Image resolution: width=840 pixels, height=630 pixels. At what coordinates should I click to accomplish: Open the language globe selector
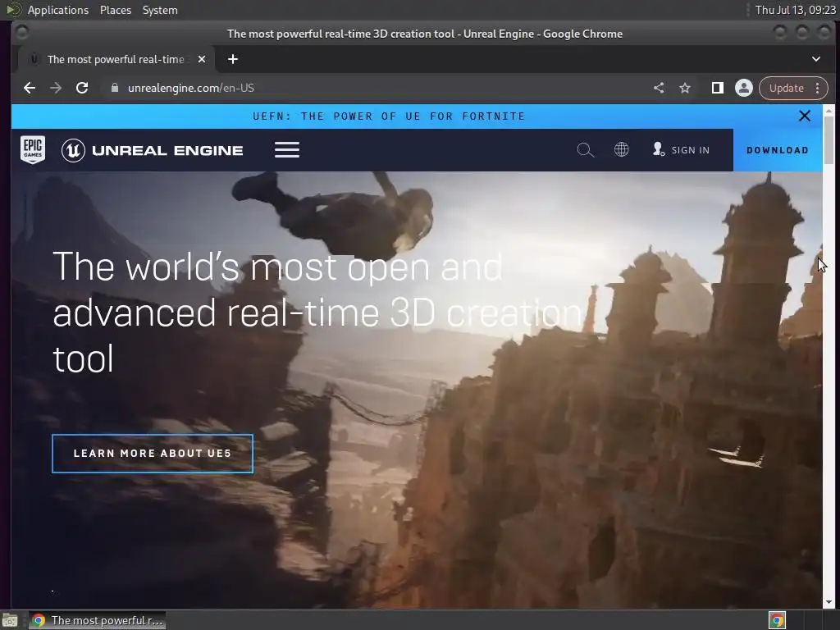(622, 149)
